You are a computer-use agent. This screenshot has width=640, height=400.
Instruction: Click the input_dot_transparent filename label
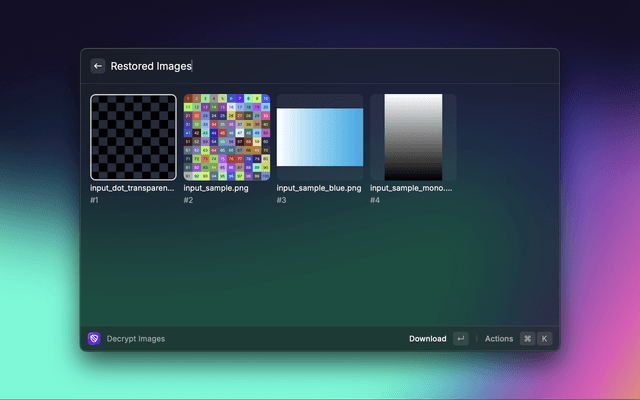tap(132, 188)
